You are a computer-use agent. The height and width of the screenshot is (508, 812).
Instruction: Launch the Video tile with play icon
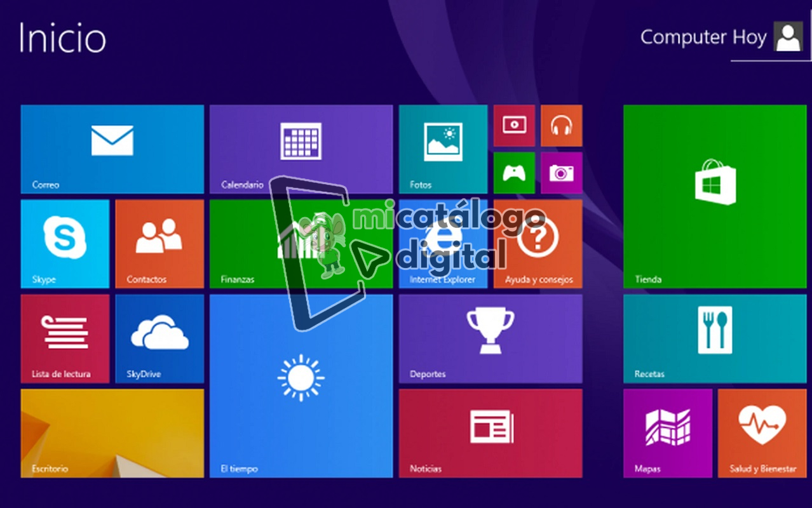(x=514, y=126)
